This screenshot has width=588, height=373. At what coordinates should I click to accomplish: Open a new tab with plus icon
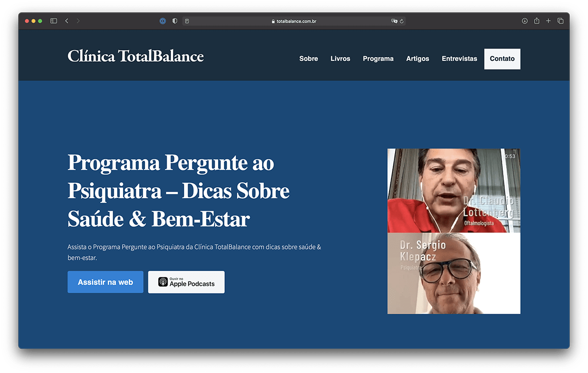tap(548, 21)
